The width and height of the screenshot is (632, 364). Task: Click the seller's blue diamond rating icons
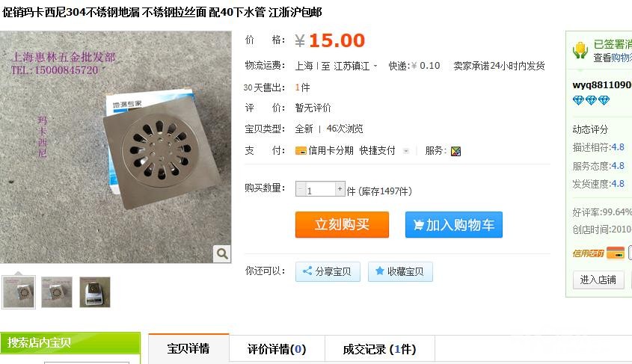coord(592,100)
